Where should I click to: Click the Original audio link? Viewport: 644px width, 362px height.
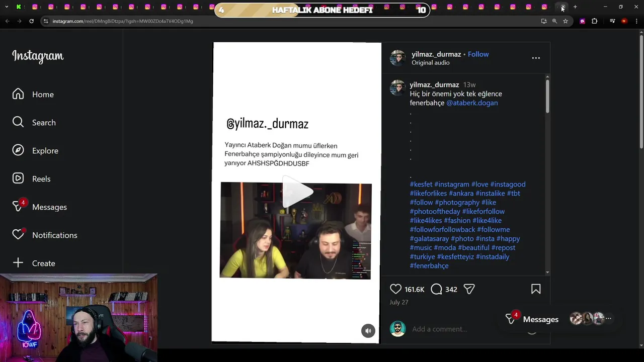coord(431,63)
